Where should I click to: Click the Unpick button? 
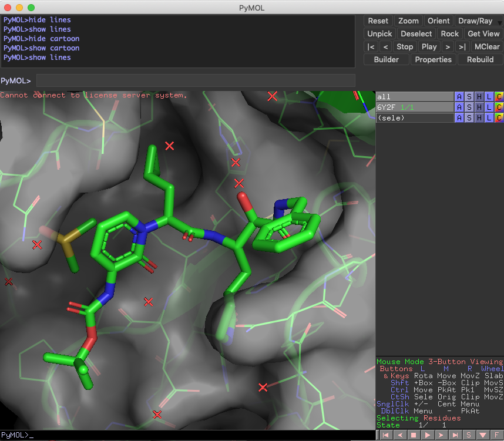click(x=379, y=33)
